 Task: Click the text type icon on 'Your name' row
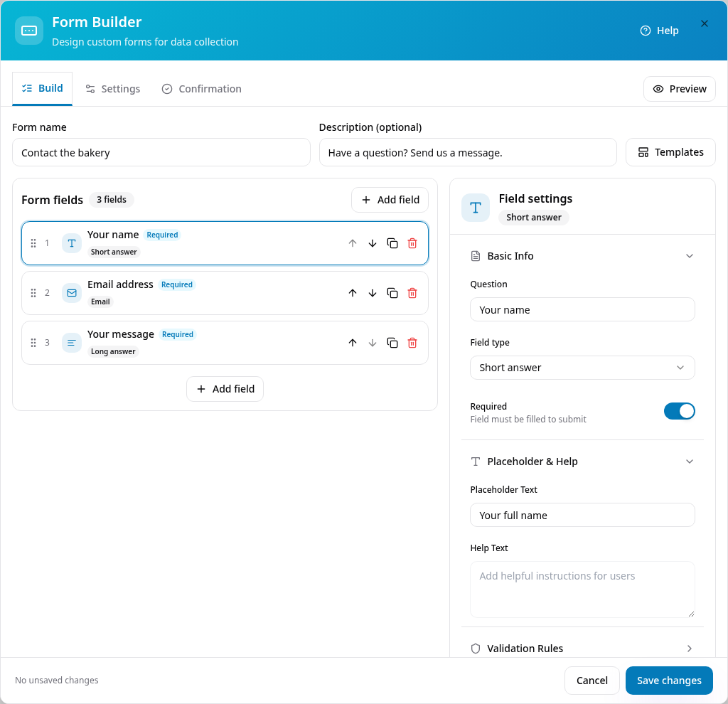point(72,243)
